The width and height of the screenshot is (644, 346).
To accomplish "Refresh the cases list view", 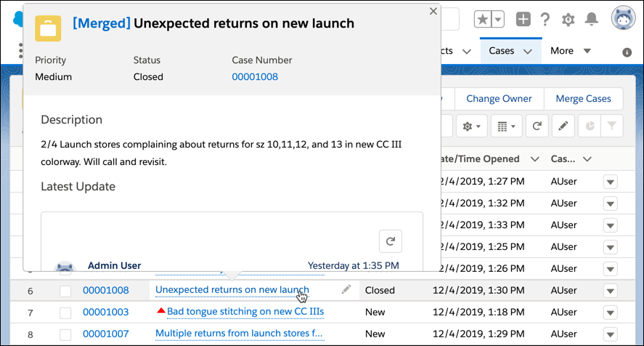I will pyautogui.click(x=537, y=126).
